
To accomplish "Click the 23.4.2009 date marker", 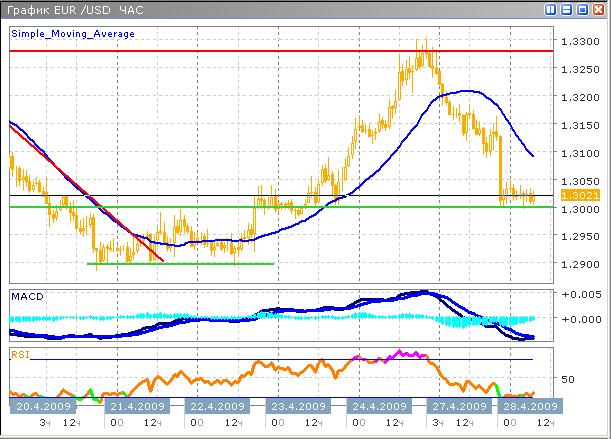I will point(296,407).
